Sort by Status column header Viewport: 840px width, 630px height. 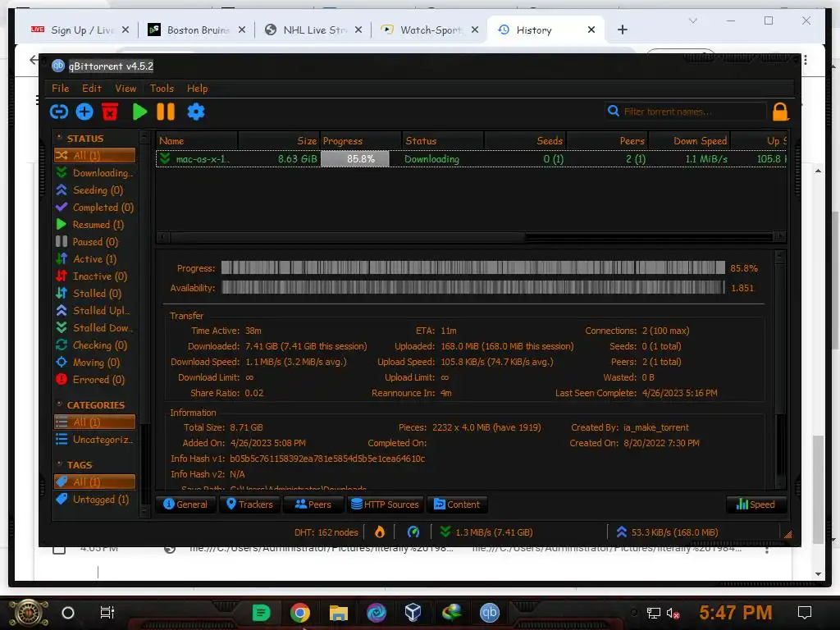[x=442, y=141]
